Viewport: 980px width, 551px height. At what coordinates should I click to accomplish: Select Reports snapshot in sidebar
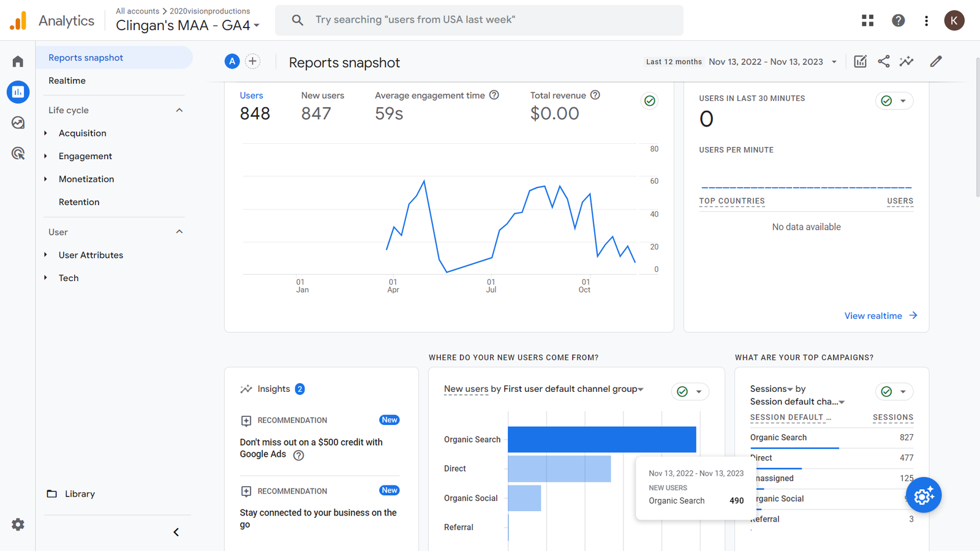point(114,58)
